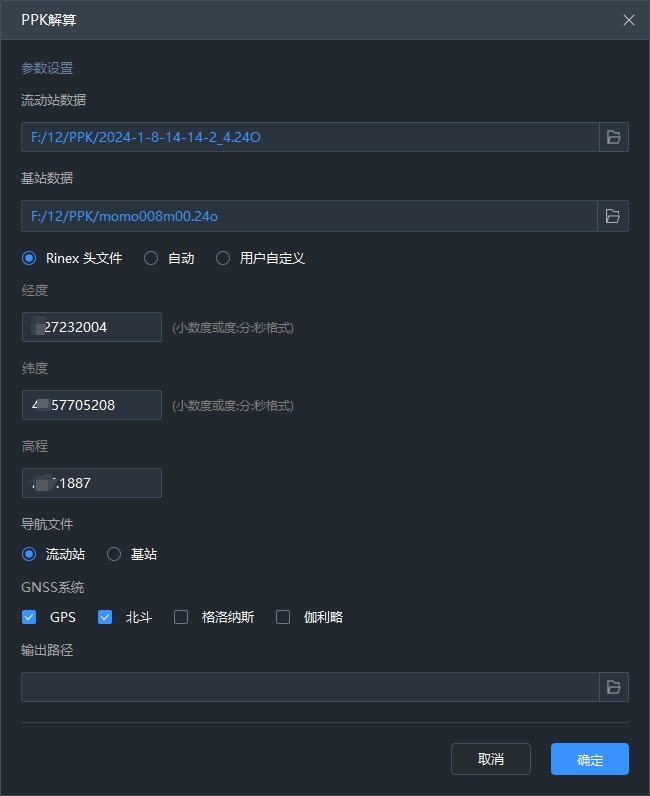Enable the 格洛纳斯 checkbox

181,617
